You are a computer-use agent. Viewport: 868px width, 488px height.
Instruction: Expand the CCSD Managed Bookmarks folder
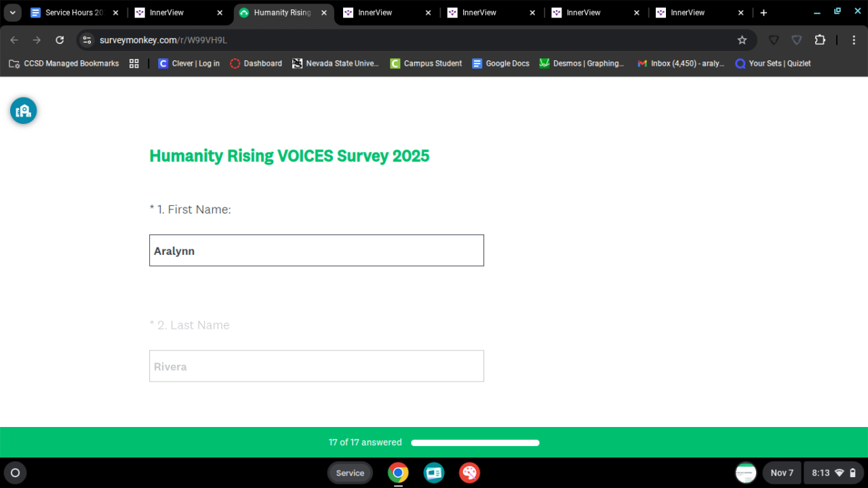[64, 64]
